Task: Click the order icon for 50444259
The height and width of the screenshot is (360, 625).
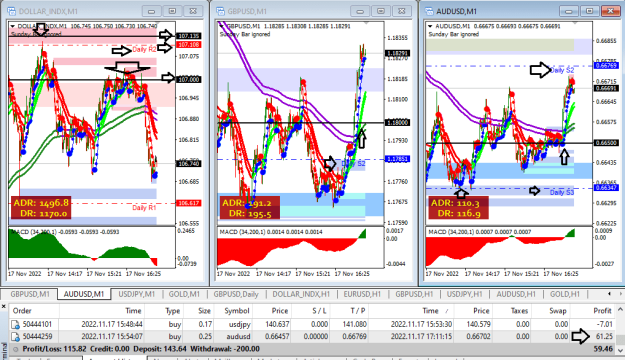Action: pos(15,336)
